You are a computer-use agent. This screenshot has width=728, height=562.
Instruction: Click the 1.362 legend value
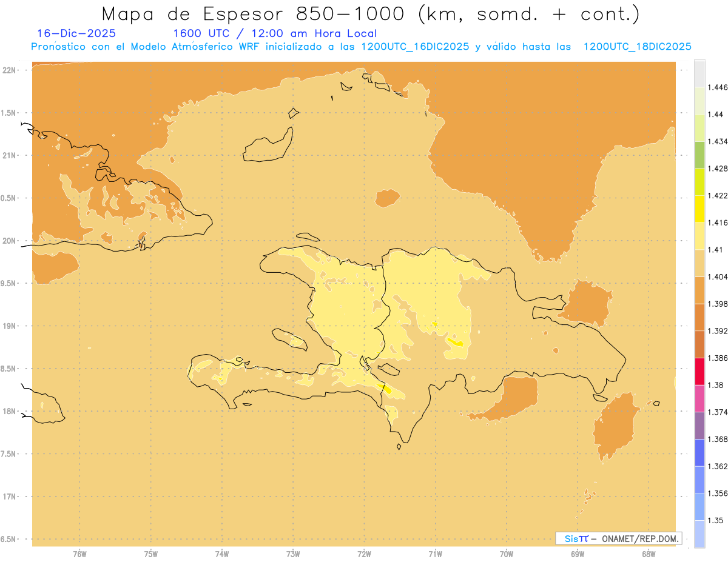coord(718,466)
